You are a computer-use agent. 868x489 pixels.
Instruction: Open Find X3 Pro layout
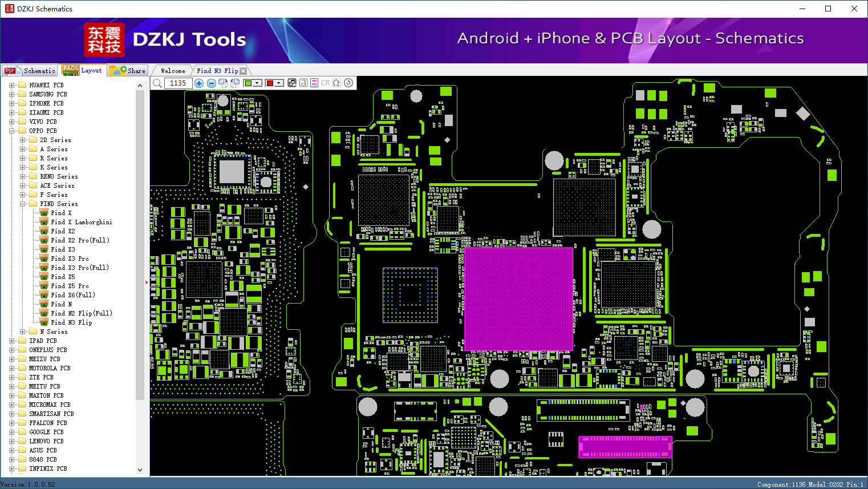coord(70,258)
